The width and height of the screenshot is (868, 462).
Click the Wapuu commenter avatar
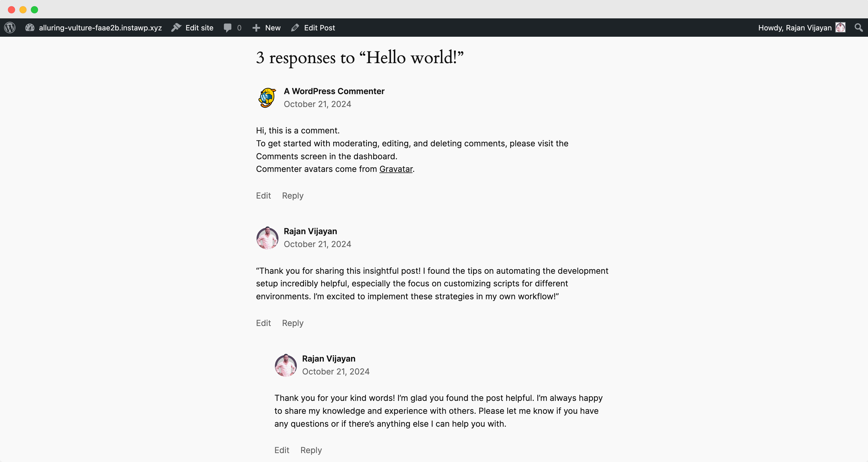267,98
